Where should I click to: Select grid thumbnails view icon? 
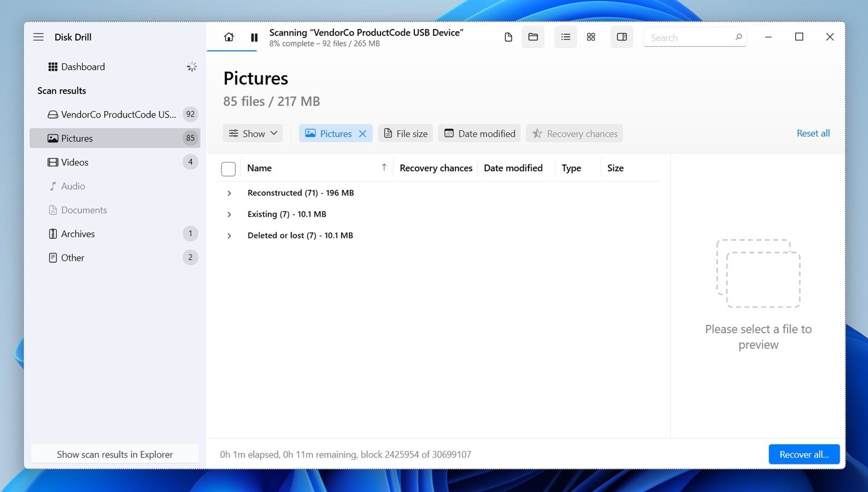591,37
